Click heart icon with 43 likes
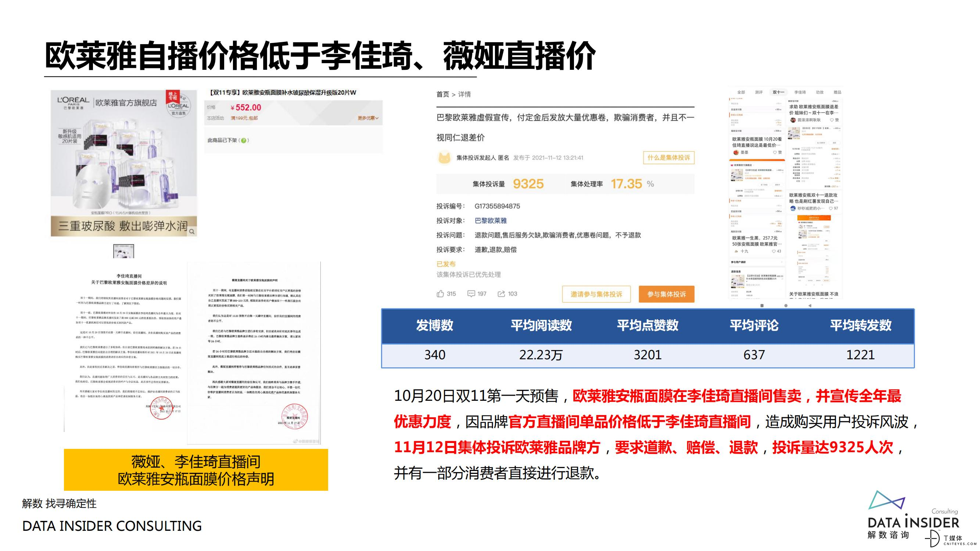This screenshot has height=551, width=980. (774, 251)
